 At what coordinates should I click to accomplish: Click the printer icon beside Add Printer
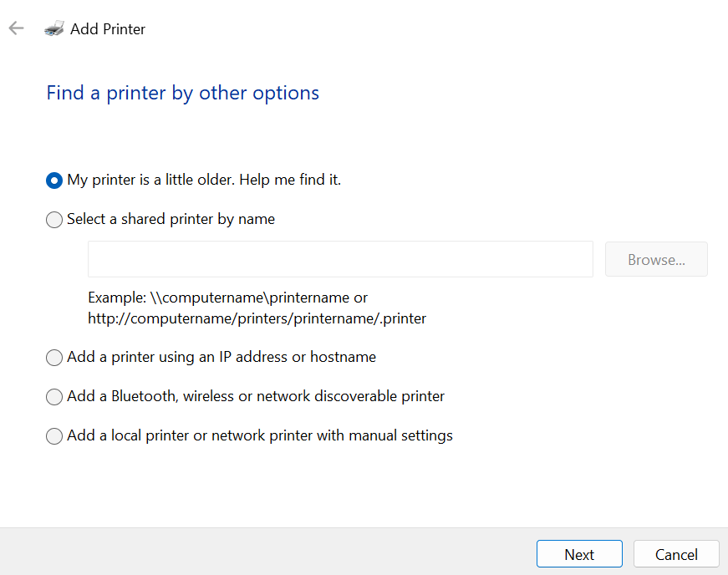[53, 28]
